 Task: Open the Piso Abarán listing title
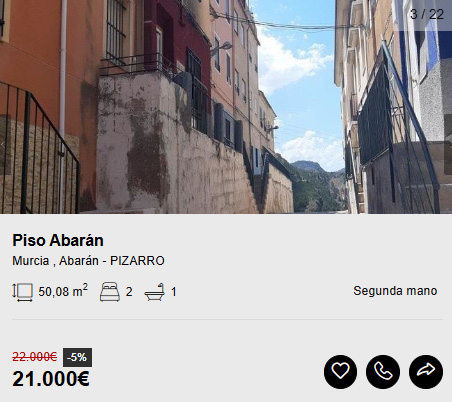[x=58, y=240]
